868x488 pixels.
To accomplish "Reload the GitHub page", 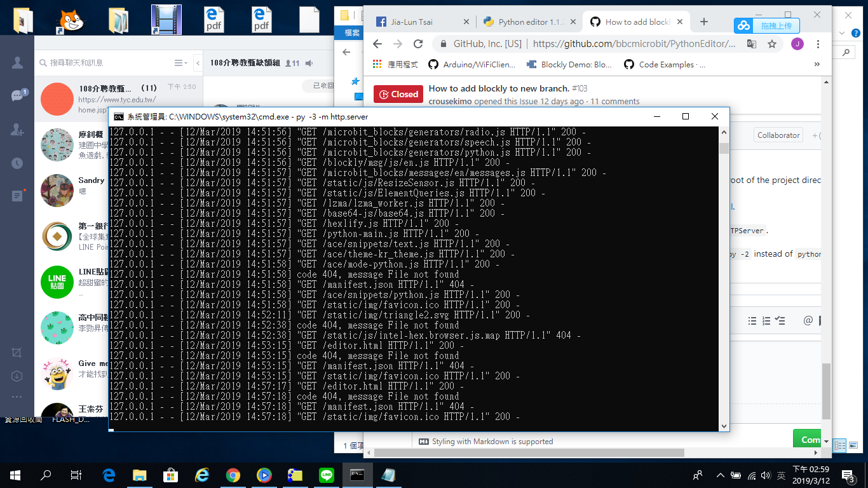I will [x=418, y=43].
